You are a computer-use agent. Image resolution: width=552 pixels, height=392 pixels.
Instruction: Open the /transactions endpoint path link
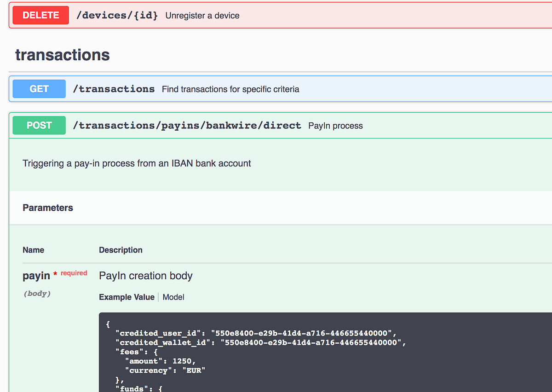(114, 88)
